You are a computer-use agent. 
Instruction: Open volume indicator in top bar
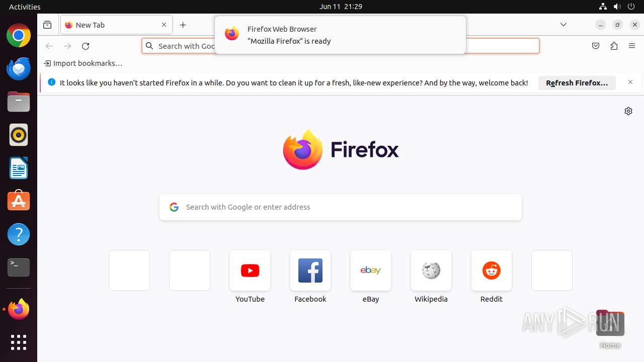tap(617, 7)
